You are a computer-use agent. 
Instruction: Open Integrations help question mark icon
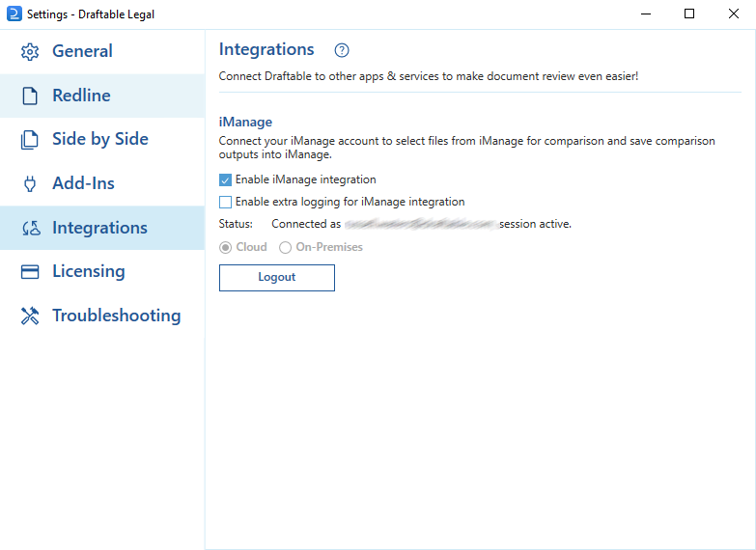click(x=342, y=50)
